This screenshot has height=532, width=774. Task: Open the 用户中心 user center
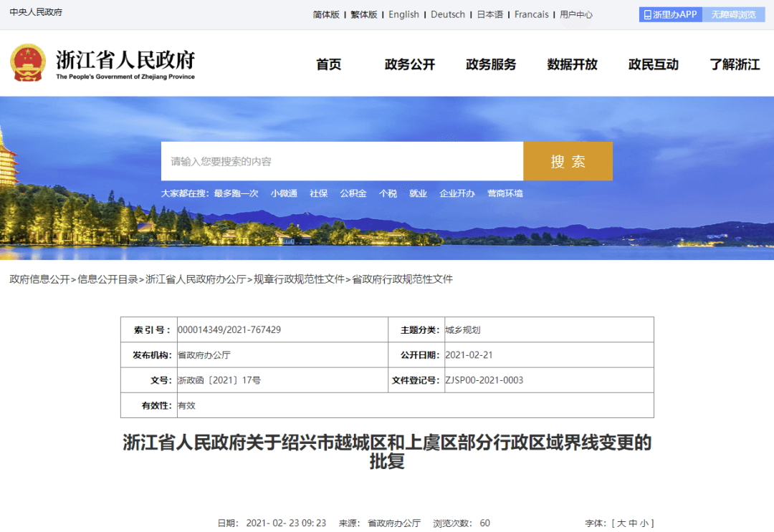coord(575,14)
